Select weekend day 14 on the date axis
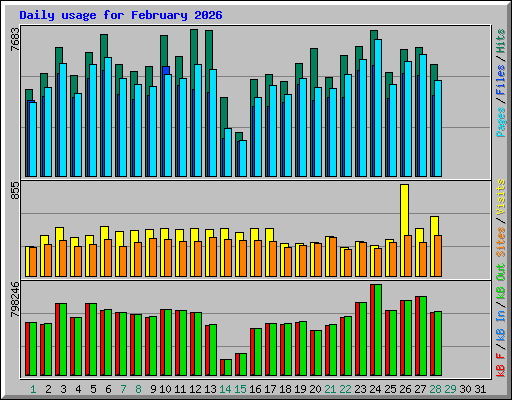Image resolution: width=512 pixels, height=400 pixels. coord(225,389)
